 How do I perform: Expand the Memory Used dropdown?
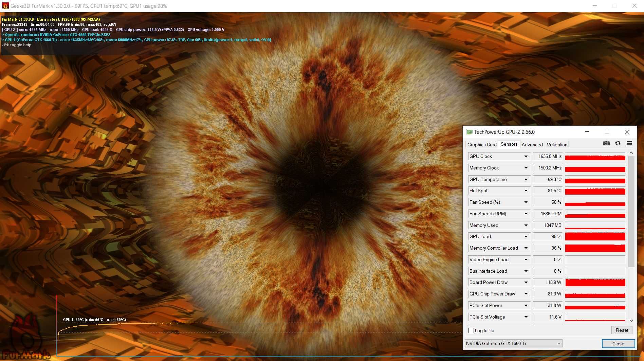(x=526, y=225)
